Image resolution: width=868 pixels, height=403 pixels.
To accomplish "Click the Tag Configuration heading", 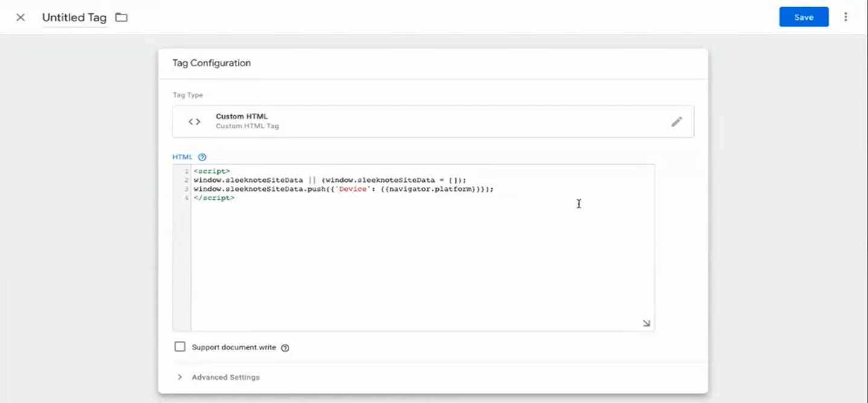I will 211,63.
